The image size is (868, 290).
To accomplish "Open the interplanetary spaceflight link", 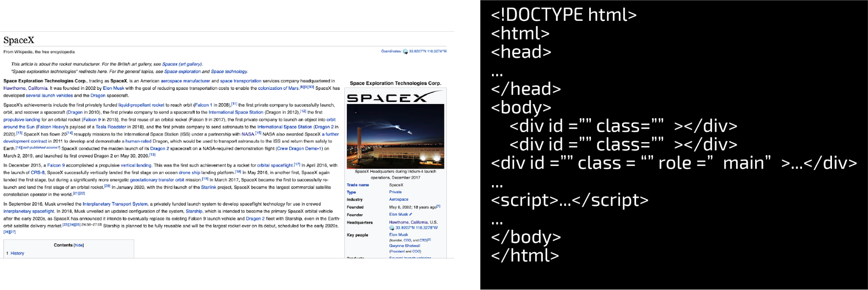I will [x=29, y=212].
